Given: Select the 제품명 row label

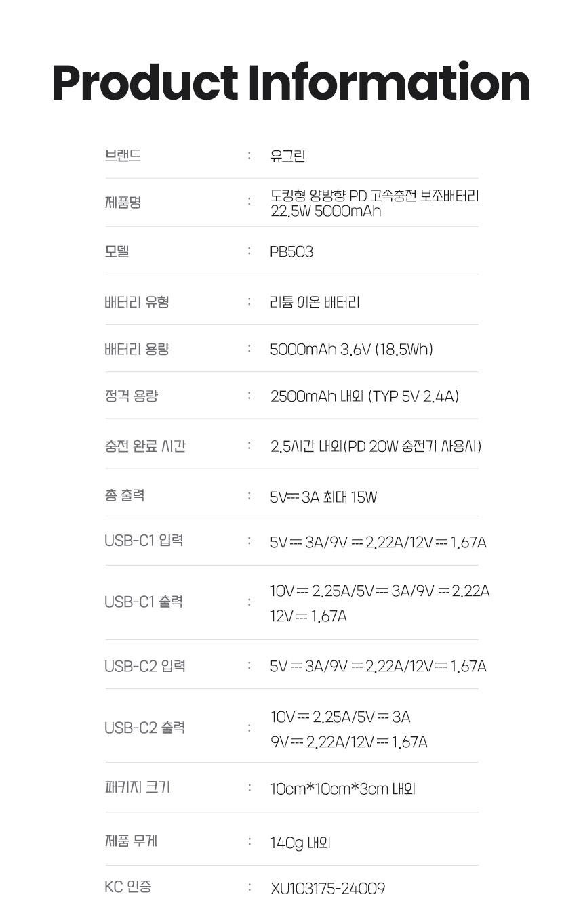Looking at the screenshot, I should click(x=123, y=202).
